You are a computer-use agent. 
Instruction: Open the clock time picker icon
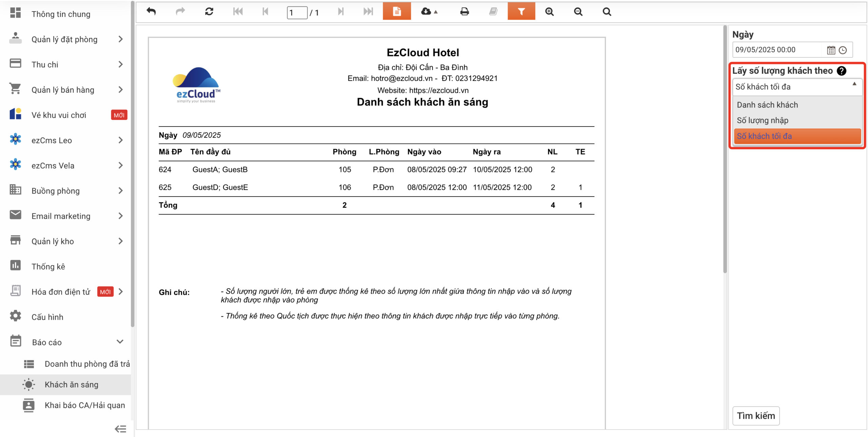[843, 50]
